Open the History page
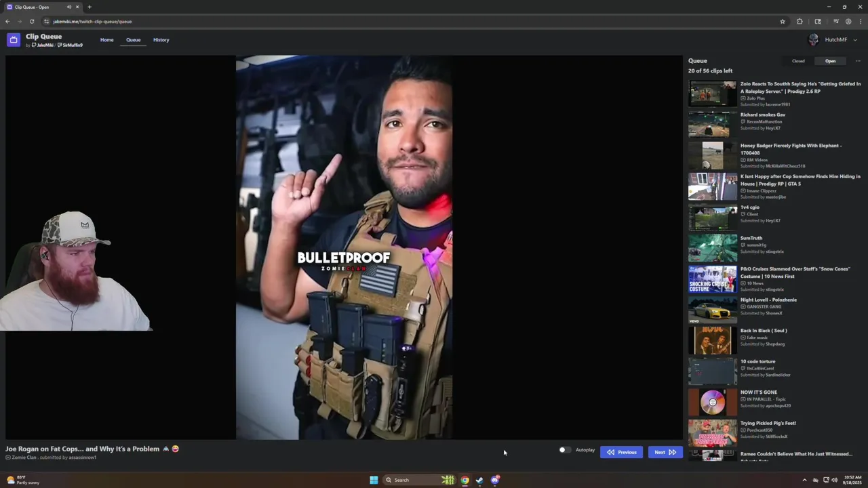Image resolution: width=868 pixels, height=488 pixels. [x=161, y=40]
